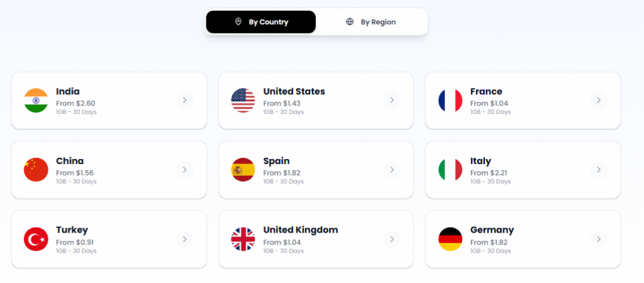Click the China flag icon
The height and width of the screenshot is (283, 644).
click(36, 170)
